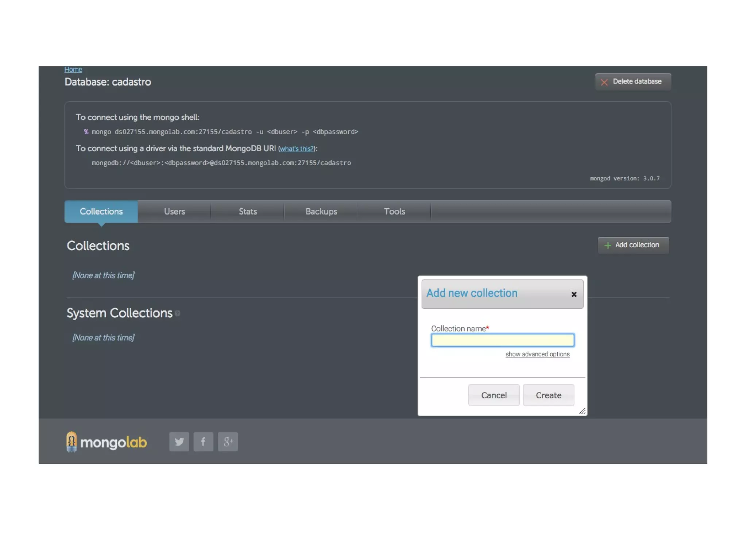Click the green plus Add collection button
Image resolution: width=747 pixels, height=560 pixels.
tap(633, 245)
